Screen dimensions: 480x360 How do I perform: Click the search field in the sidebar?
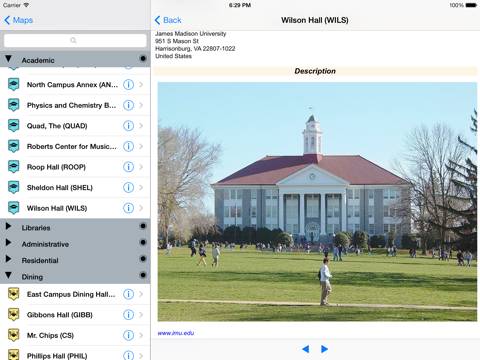coord(75,40)
